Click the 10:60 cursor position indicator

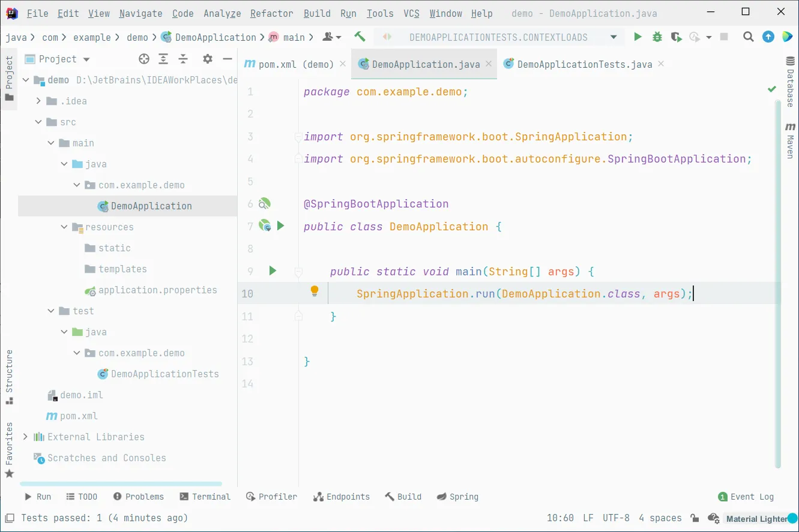pos(560,518)
